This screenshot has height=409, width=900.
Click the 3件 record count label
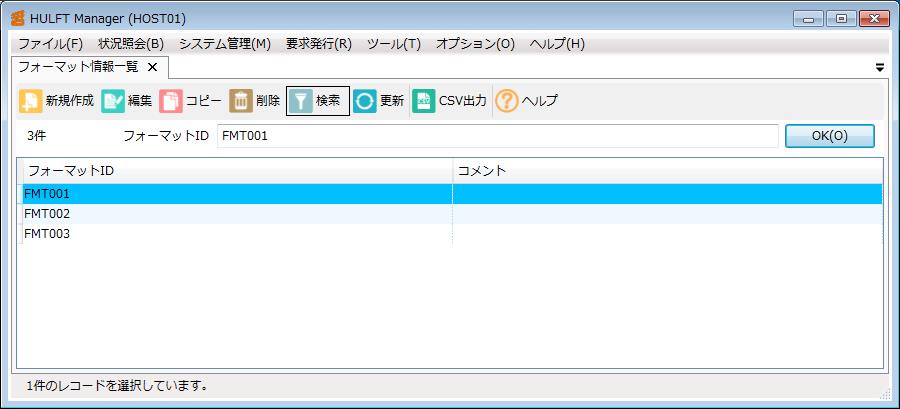(x=36, y=137)
